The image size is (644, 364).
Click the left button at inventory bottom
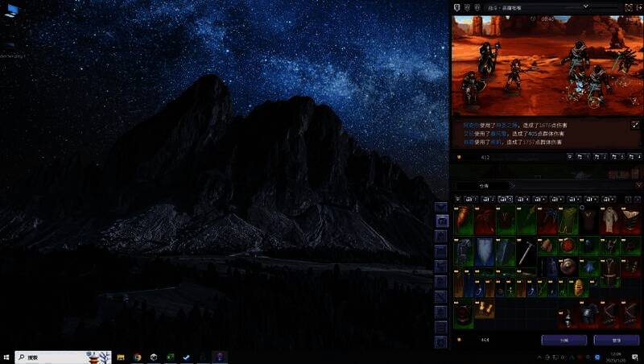click(x=563, y=341)
